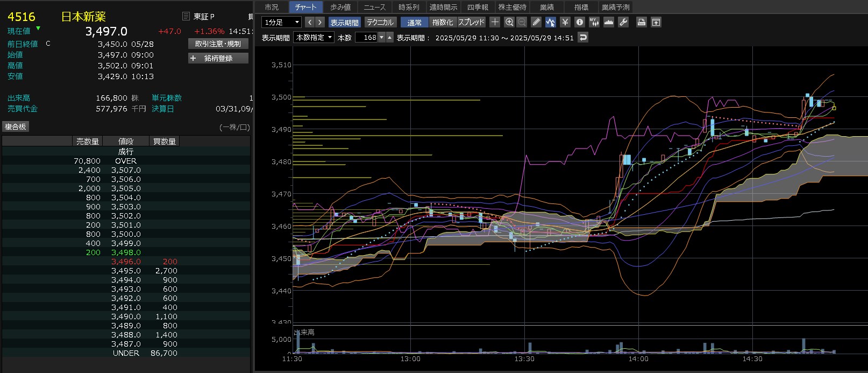This screenshot has height=373, width=868.
Task: Click the bid price 3,488.0
Action: pyautogui.click(x=126, y=335)
